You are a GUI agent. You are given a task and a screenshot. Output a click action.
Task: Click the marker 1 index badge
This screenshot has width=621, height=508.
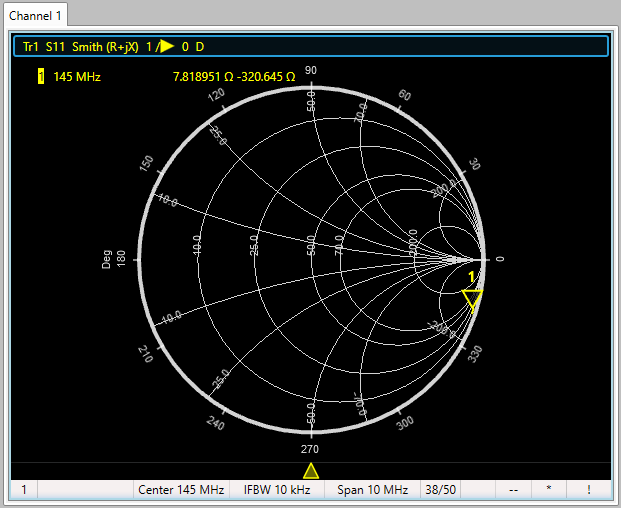41,77
